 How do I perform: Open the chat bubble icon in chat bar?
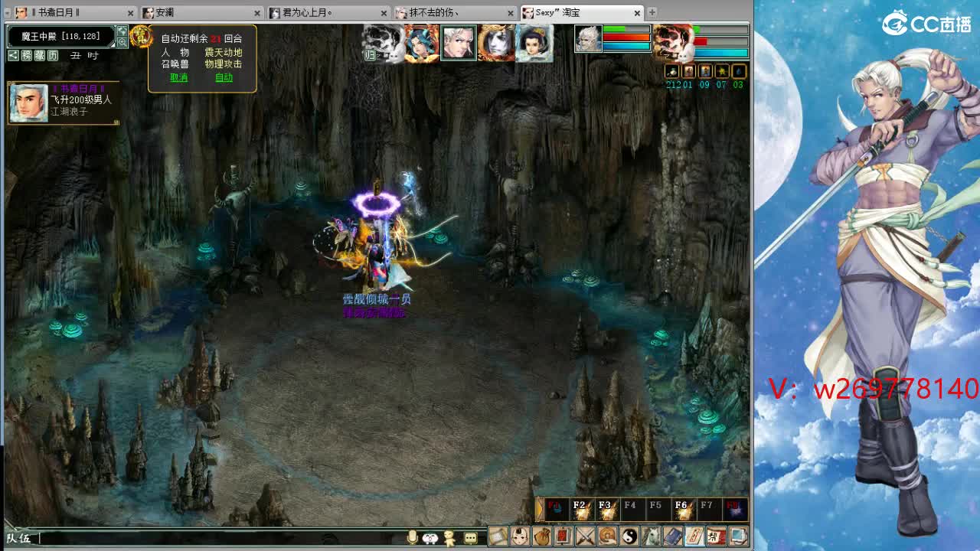pos(471,538)
